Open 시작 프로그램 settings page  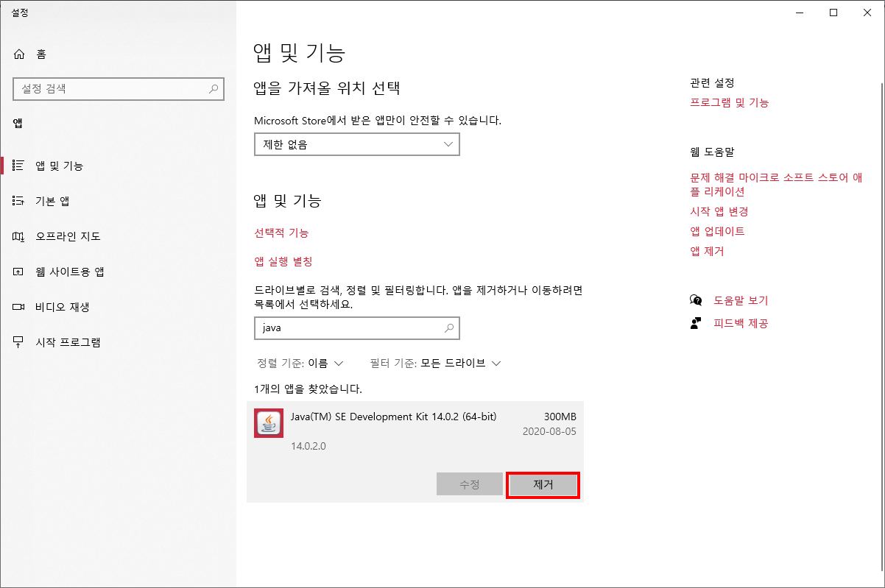[118, 342]
